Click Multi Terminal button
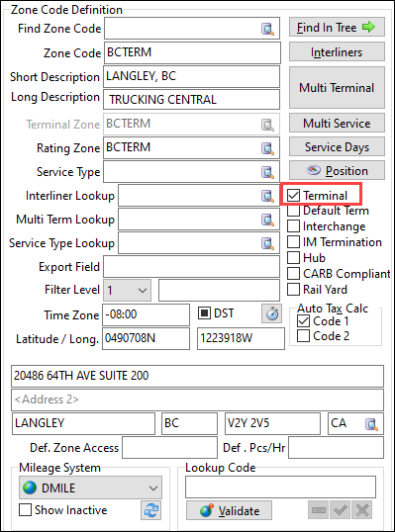Image resolution: width=395 pixels, height=532 pixels. coord(337,88)
